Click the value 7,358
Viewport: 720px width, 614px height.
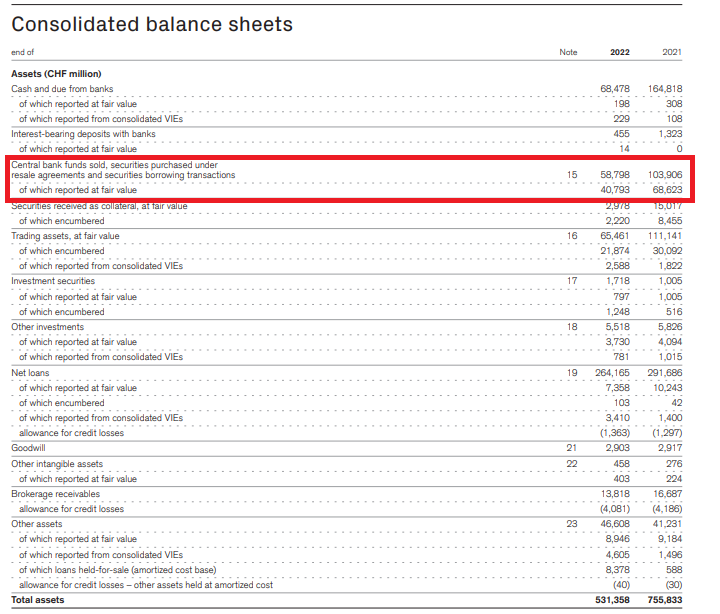[618, 388]
